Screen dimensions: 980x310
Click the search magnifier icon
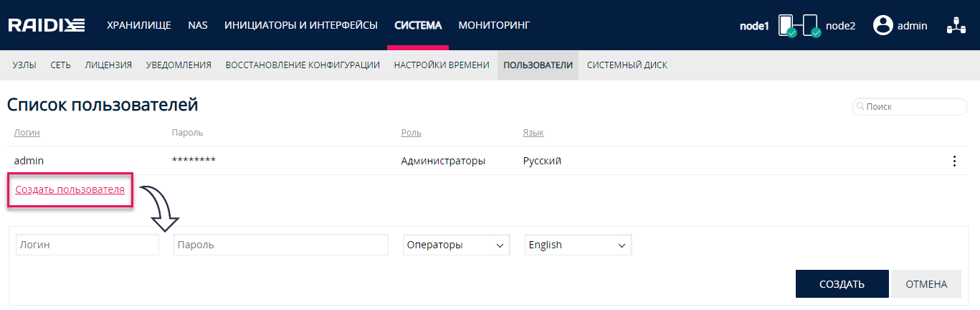860,106
